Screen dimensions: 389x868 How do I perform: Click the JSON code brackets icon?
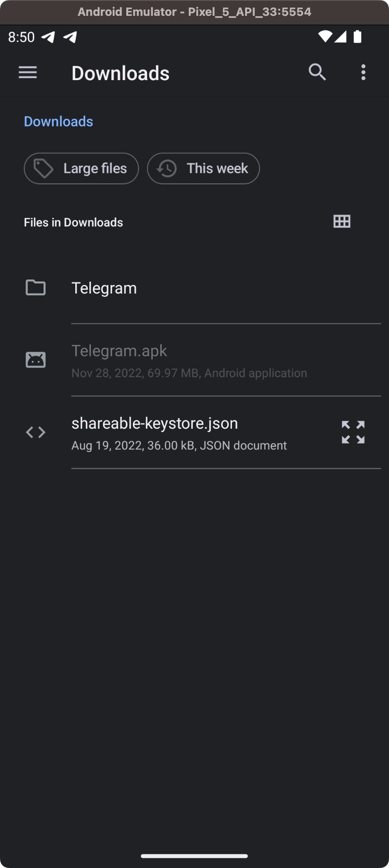(36, 432)
